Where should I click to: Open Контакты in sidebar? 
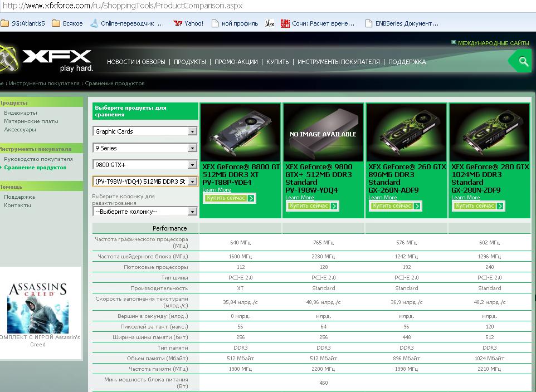click(x=17, y=205)
